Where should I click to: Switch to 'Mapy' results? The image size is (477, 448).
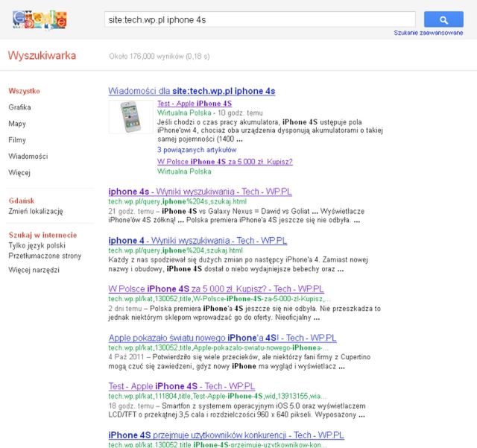pos(17,124)
